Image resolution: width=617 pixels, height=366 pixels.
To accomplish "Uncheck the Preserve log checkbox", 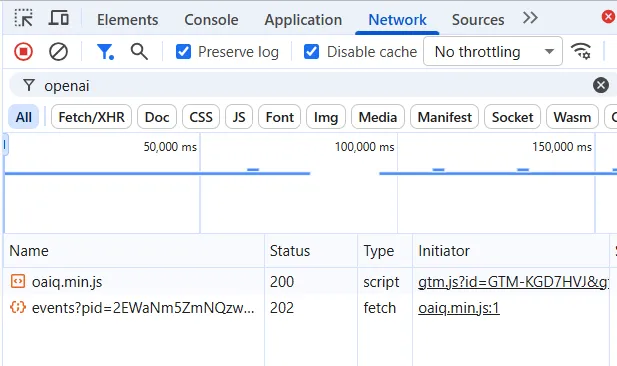I will tap(183, 52).
